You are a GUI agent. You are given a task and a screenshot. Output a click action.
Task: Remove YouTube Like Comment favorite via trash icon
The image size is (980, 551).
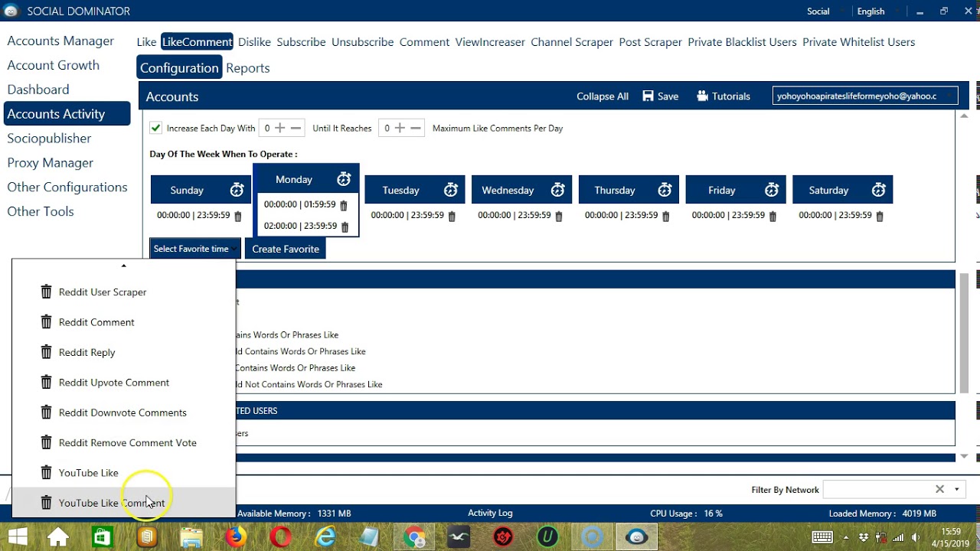(x=46, y=503)
